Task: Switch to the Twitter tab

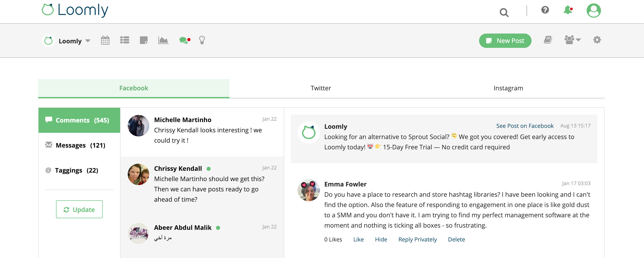Action: (x=320, y=88)
